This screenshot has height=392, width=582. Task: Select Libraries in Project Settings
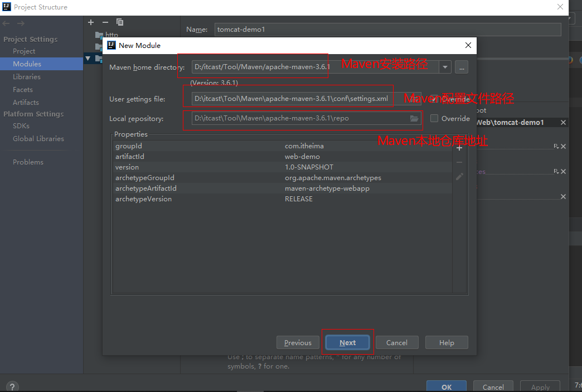[x=27, y=77]
